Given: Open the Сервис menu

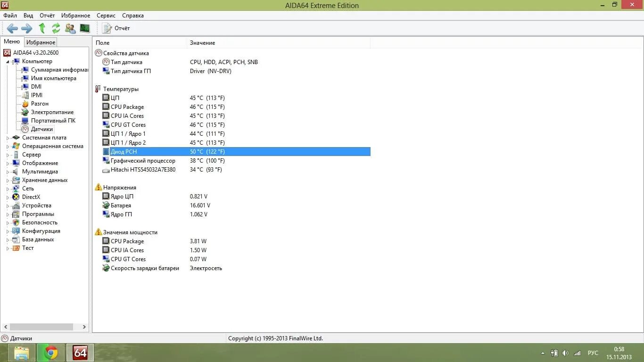Looking at the screenshot, I should (x=106, y=16).
